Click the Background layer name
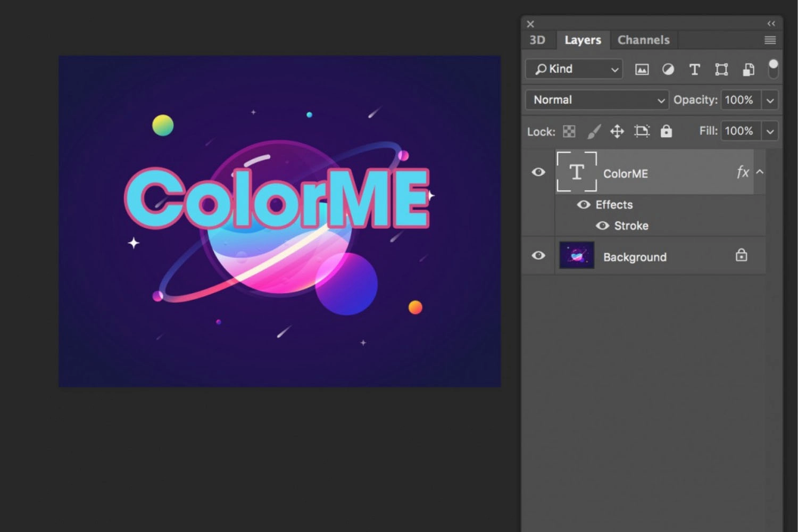The height and width of the screenshot is (532, 798). (x=635, y=257)
